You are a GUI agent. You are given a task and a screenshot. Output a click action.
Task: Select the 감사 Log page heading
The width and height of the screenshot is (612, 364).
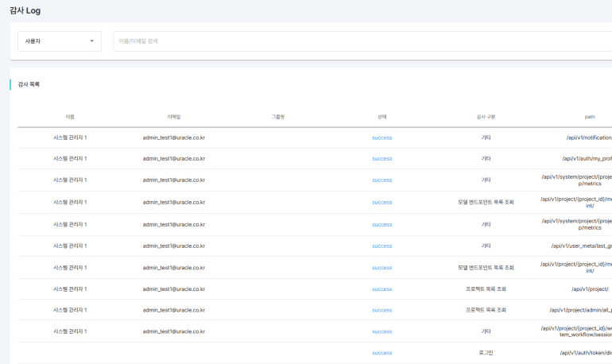25,10
